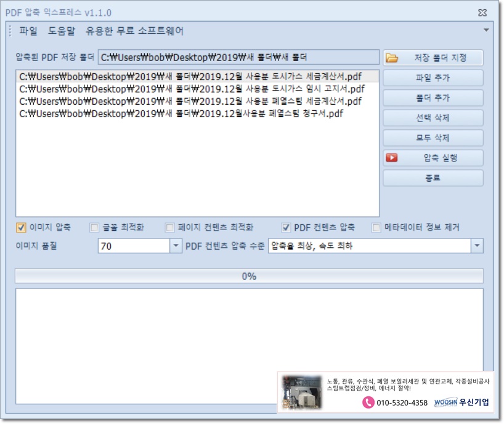Click the pink phone icon in the ad banner
This screenshot has height=424, width=504.
368,402
